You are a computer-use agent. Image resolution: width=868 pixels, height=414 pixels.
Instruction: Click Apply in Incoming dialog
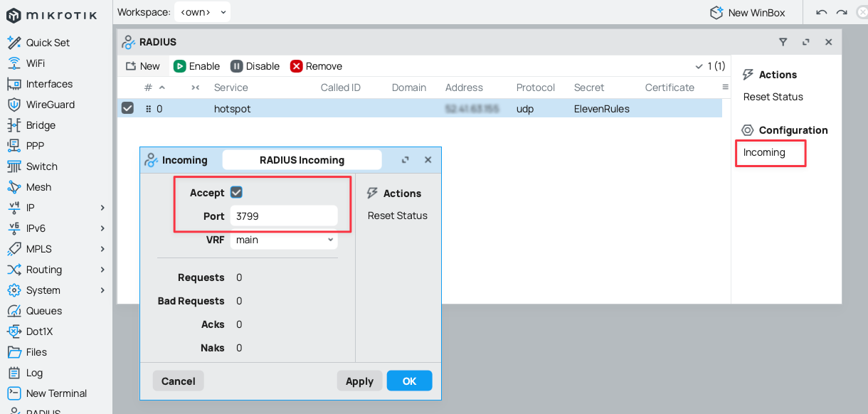[359, 381]
